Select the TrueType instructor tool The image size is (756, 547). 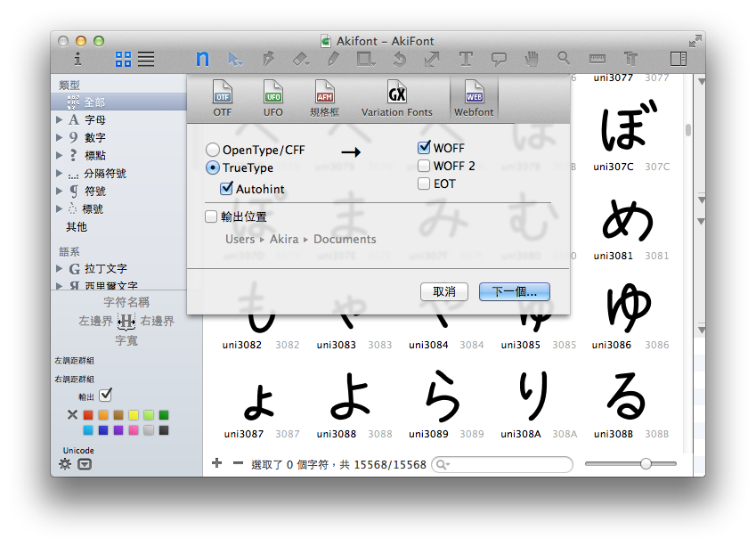[x=630, y=59]
